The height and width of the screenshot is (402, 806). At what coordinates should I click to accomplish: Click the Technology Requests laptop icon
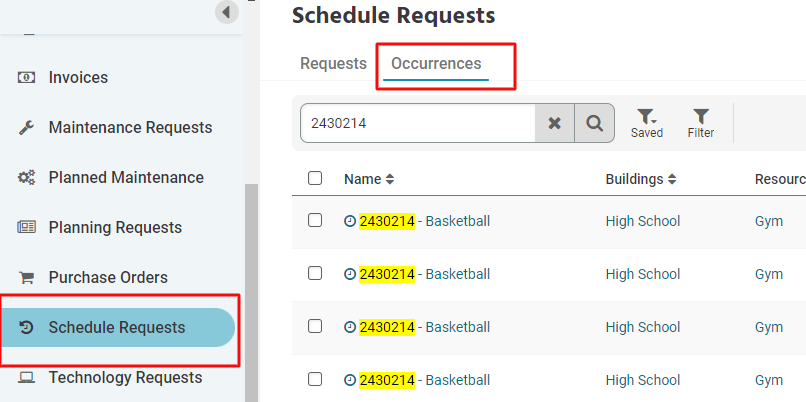click(26, 378)
